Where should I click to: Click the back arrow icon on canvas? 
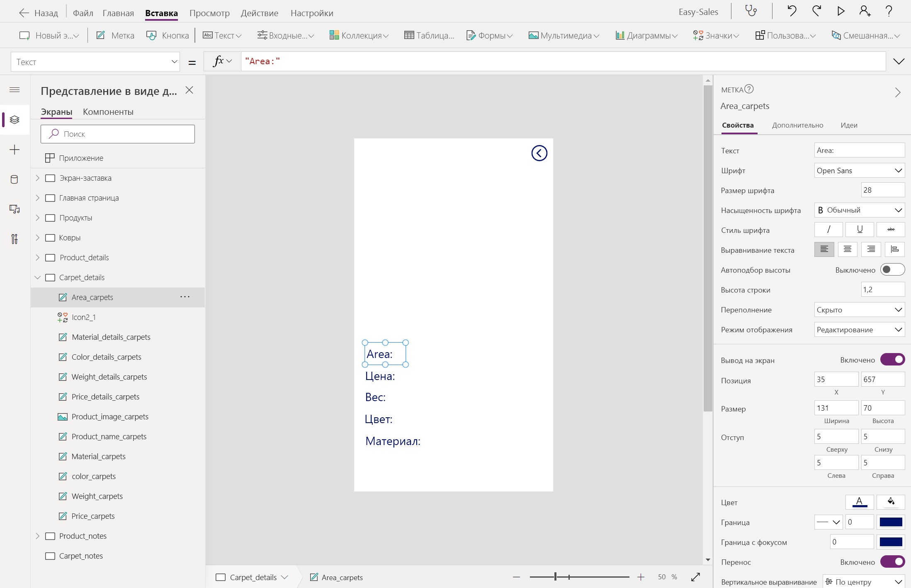[x=539, y=153]
